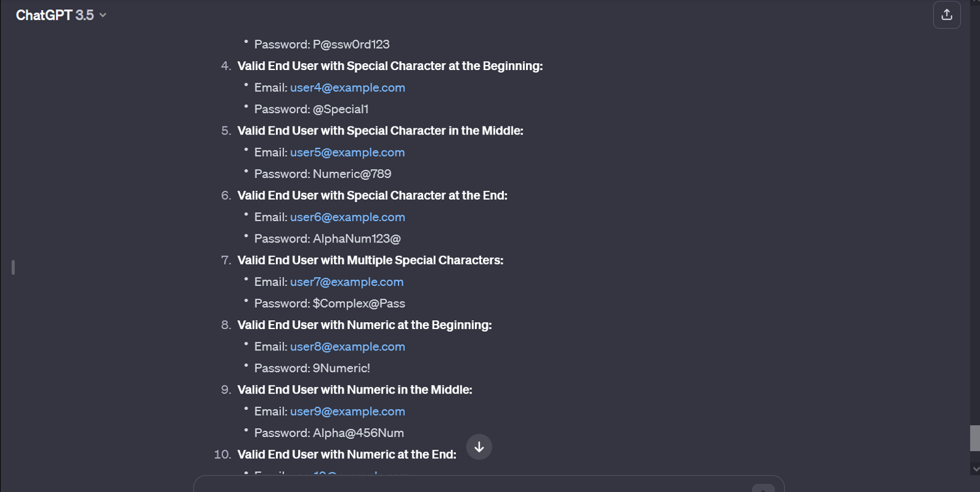This screenshot has height=492, width=980.
Task: Click the password text $Complex@Pass
Action: [359, 303]
